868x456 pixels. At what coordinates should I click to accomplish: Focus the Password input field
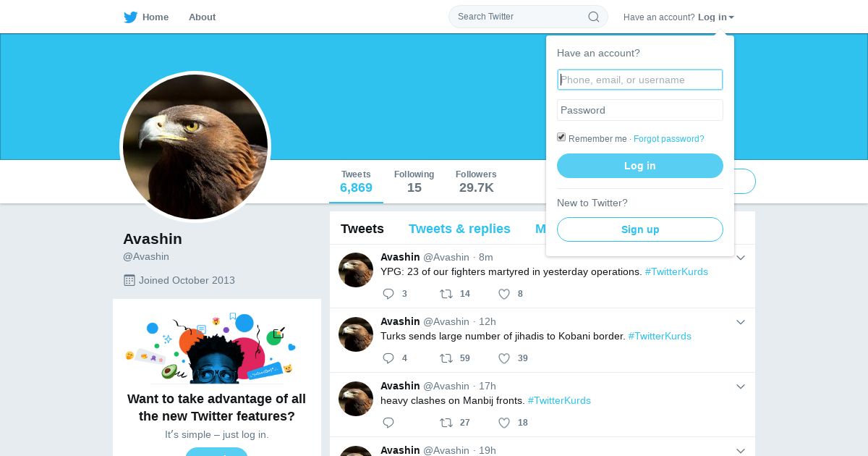click(x=639, y=110)
